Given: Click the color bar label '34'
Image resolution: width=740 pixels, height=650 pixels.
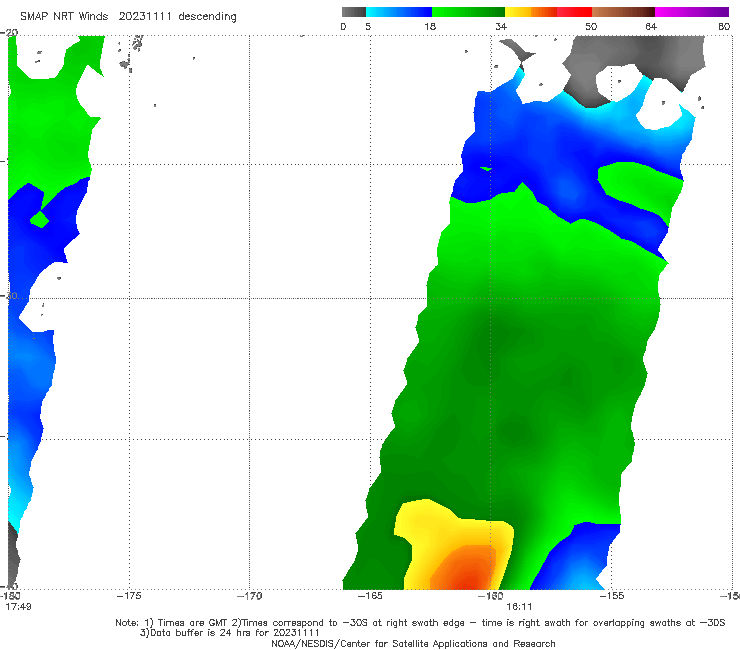Looking at the screenshot, I should tap(501, 26).
